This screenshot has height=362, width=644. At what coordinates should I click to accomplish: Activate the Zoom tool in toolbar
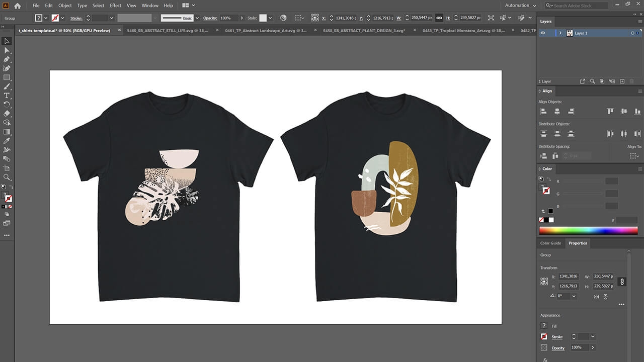click(x=7, y=177)
